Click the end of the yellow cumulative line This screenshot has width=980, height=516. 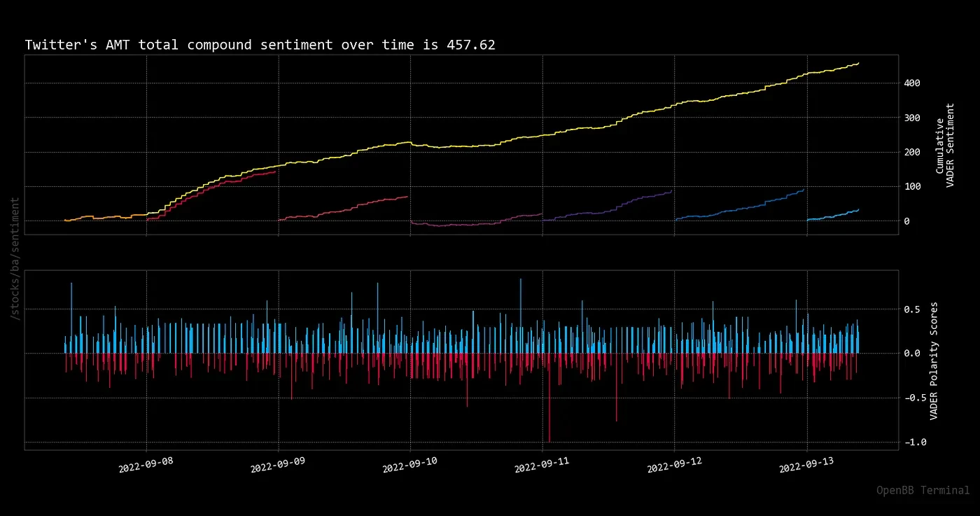(857, 64)
